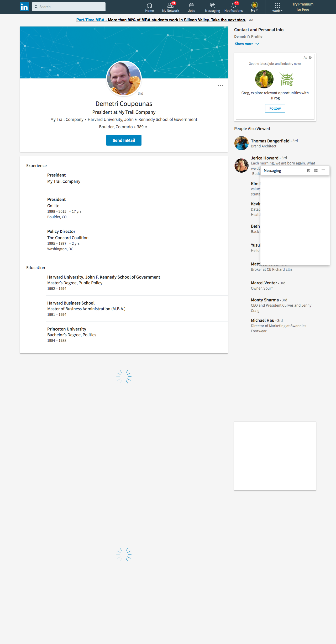The image size is (336, 644).
Task: Open messaging settings gear icon
Action: click(316, 171)
